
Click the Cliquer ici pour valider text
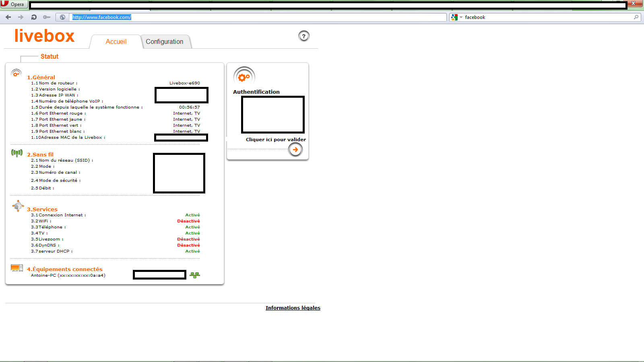pos(276,140)
